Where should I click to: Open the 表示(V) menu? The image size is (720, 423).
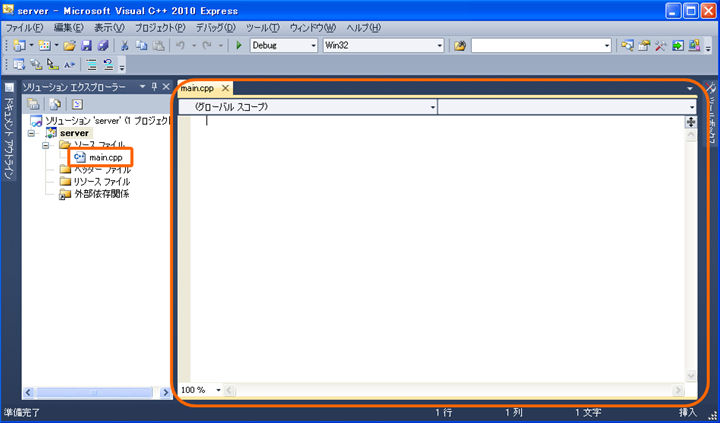109,28
